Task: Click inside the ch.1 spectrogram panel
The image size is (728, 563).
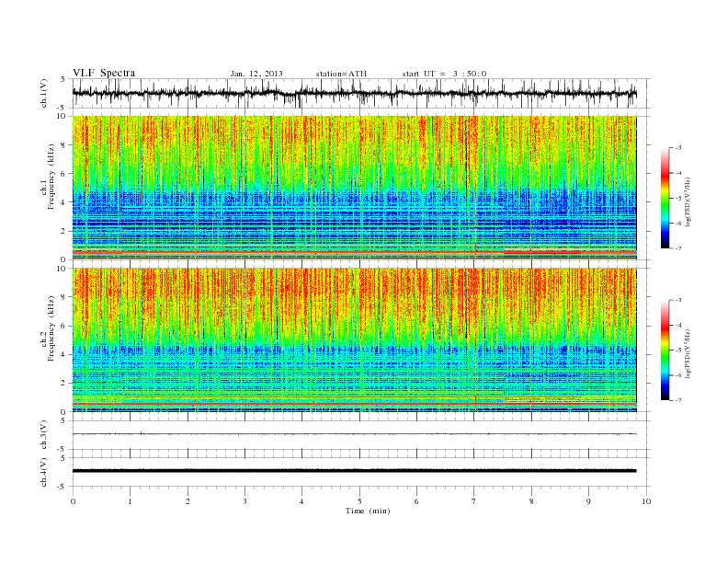Action: tap(354, 188)
